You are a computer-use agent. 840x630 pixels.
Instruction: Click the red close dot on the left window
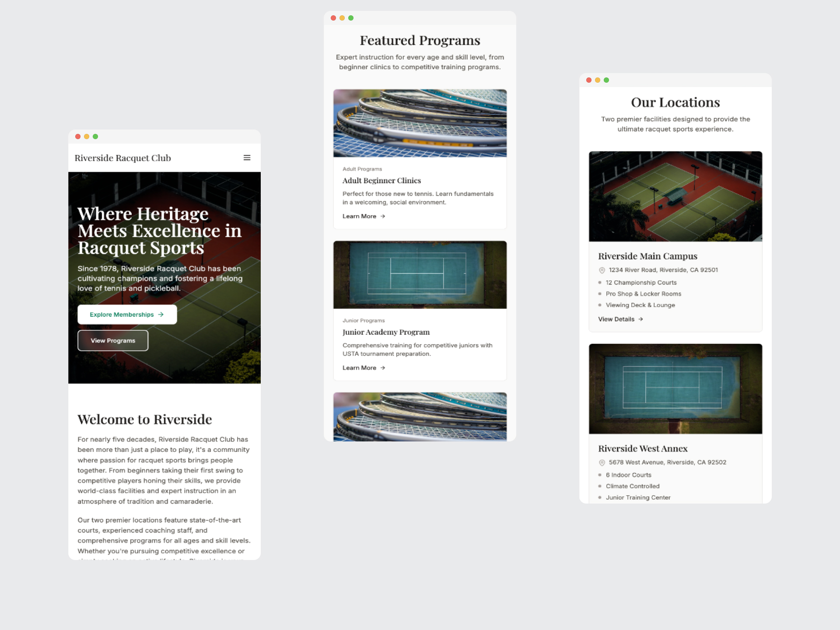[78, 136]
